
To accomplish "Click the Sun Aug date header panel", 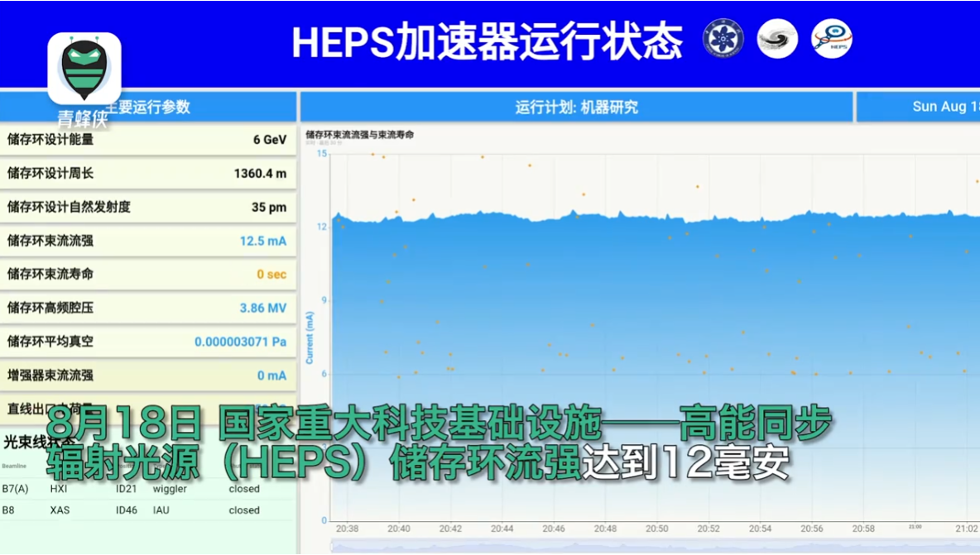I will (919, 108).
